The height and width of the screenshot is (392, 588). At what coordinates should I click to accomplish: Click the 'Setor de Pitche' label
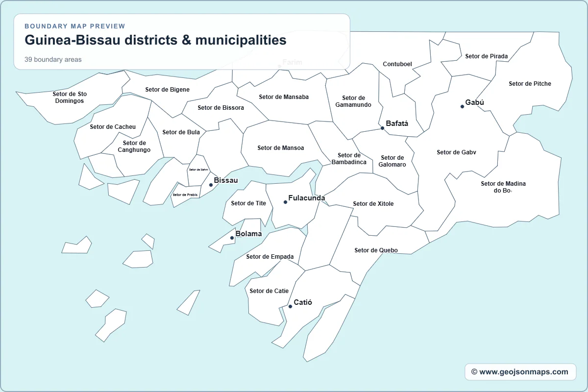530,84
